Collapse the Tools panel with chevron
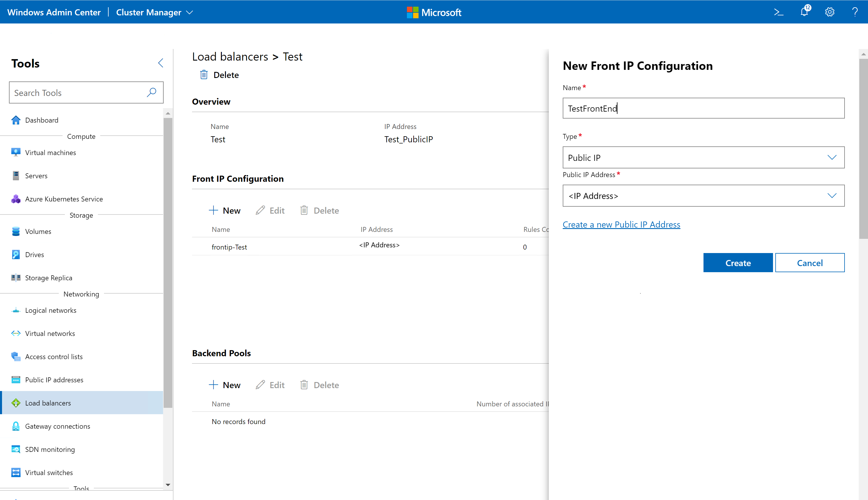This screenshot has height=500, width=868. coord(160,63)
